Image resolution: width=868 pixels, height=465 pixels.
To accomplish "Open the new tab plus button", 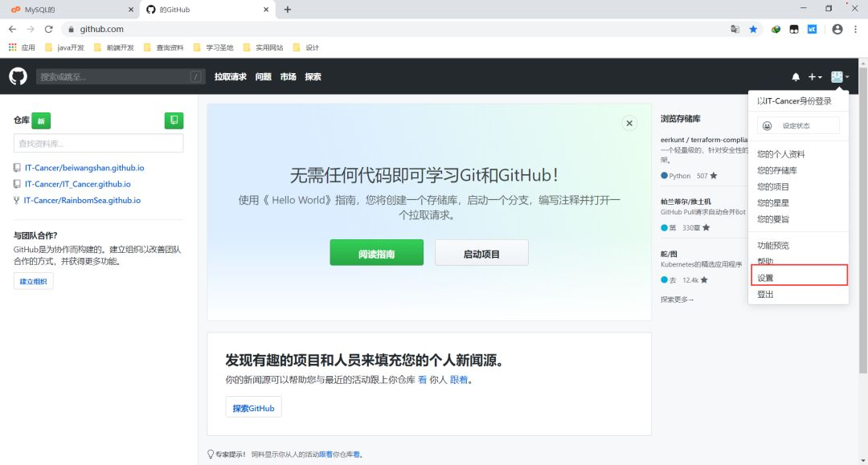I will pos(287,10).
